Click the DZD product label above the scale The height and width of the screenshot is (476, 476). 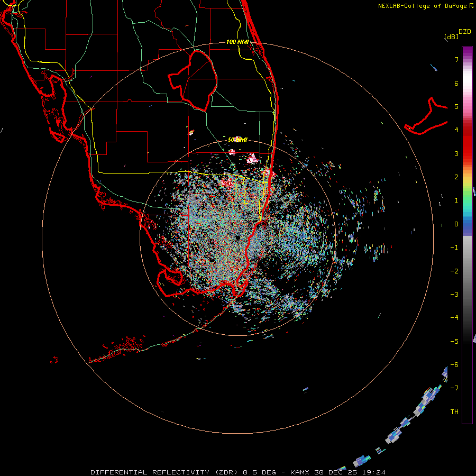[x=465, y=32]
